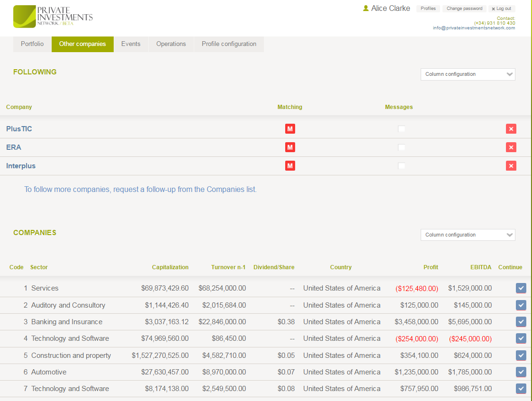Open Column configuration dropdown in Companies section
Image resolution: width=532 pixels, height=401 pixels.
[x=468, y=235]
